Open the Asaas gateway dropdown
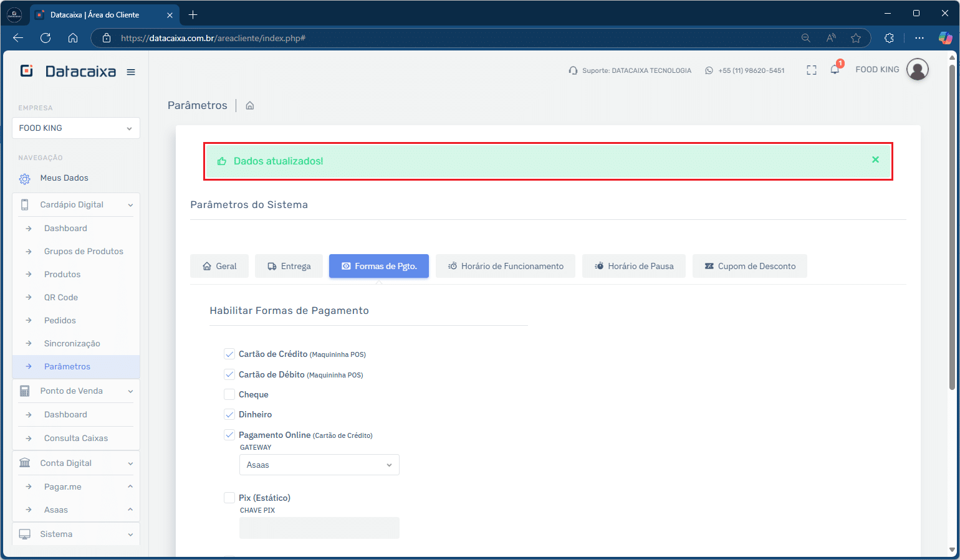This screenshot has height=560, width=960. (x=319, y=465)
